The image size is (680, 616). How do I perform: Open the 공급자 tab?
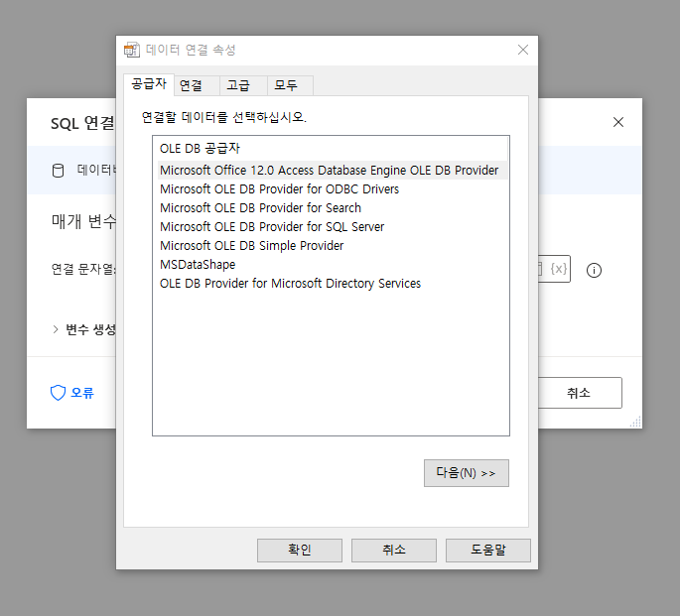[x=149, y=84]
